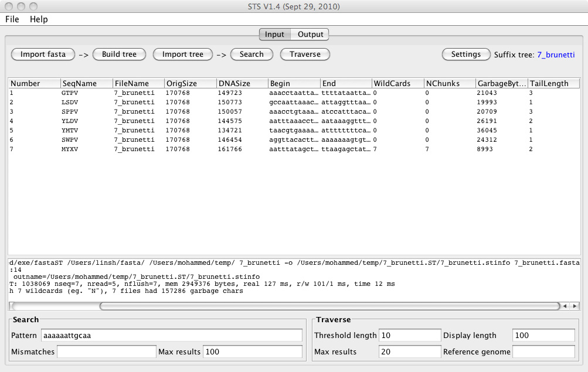This screenshot has width=588, height=372.
Task: Click DNASize value 144575
Action: [x=230, y=121]
